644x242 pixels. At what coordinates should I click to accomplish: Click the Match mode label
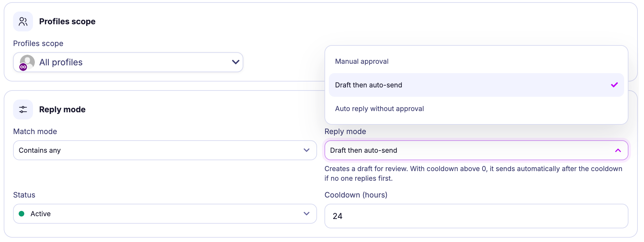tap(35, 132)
